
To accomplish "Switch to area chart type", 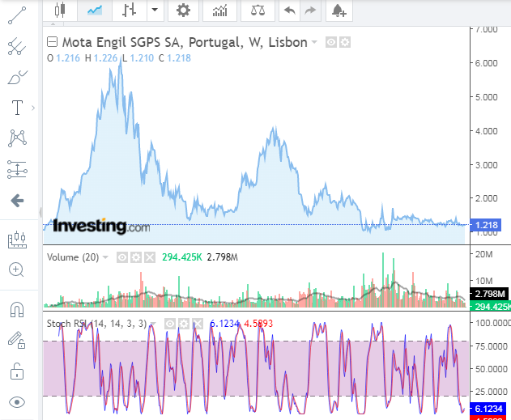I will coord(95,10).
